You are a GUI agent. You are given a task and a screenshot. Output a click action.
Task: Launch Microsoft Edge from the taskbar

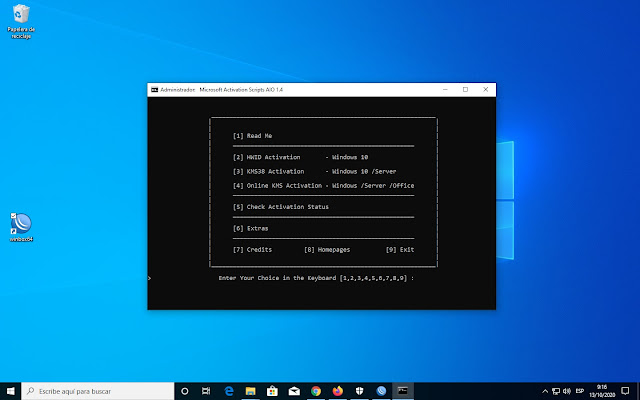tap(229, 391)
